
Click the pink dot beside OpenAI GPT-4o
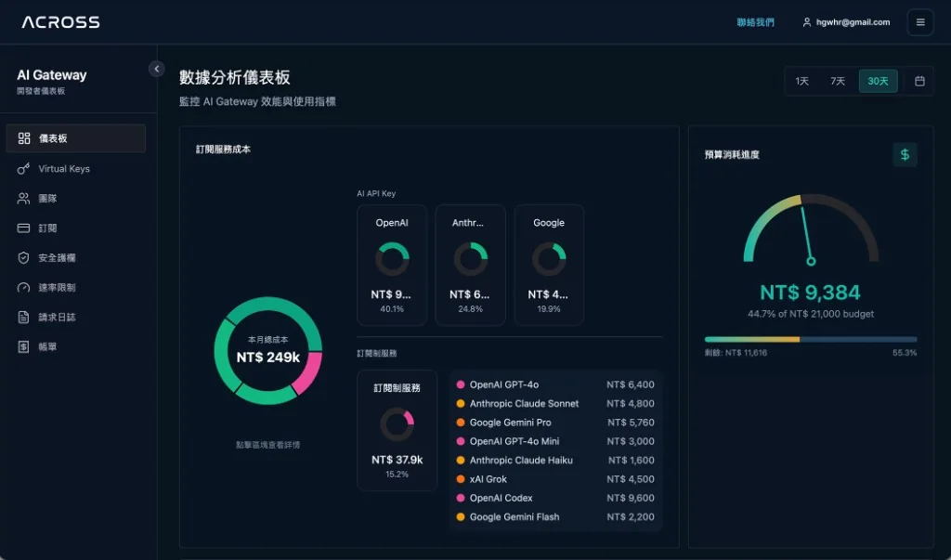(461, 384)
